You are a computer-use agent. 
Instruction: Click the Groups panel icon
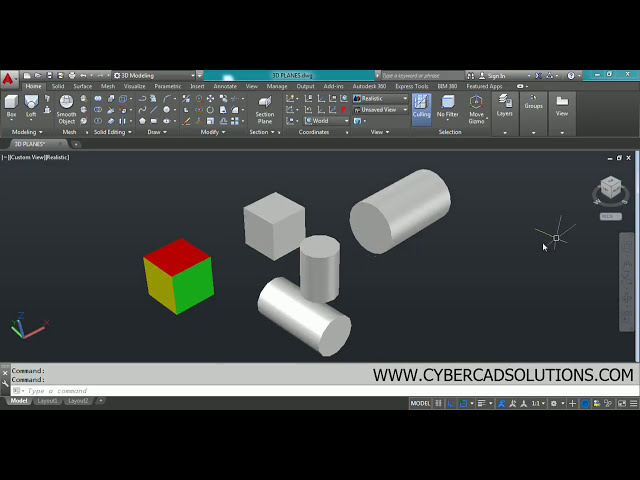(x=534, y=102)
